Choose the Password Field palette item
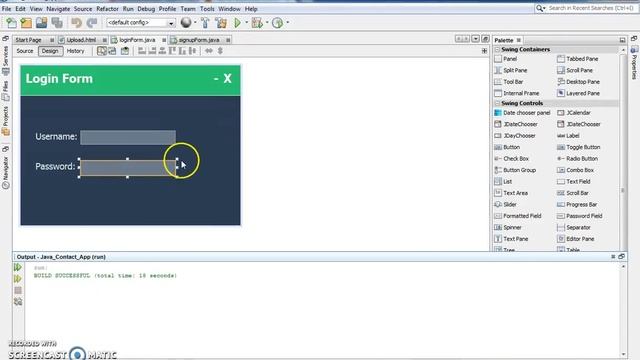640x360 pixels. click(x=580, y=216)
